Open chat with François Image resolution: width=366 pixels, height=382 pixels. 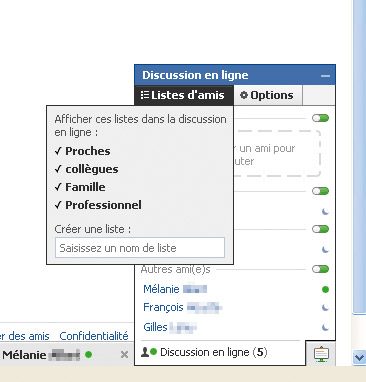click(x=182, y=307)
